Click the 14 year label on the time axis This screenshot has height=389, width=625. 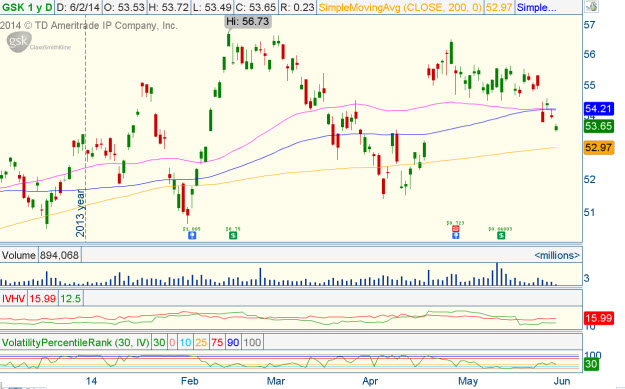(x=91, y=381)
